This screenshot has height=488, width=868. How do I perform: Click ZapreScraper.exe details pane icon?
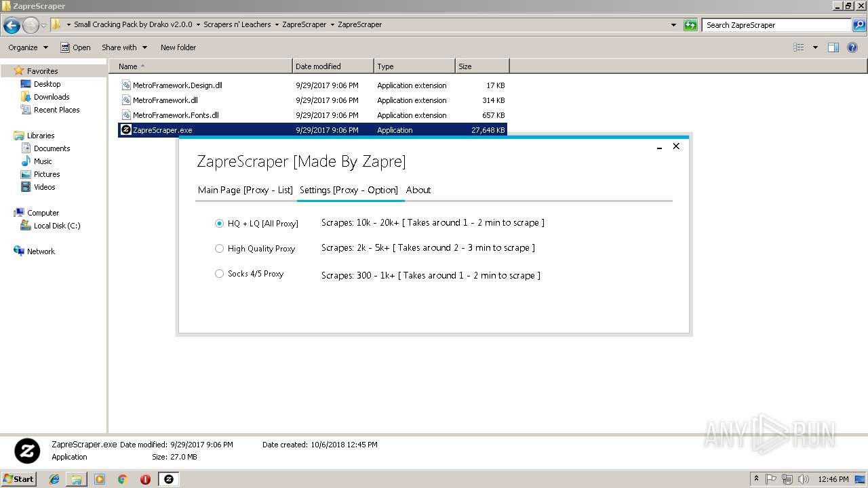pos(28,451)
